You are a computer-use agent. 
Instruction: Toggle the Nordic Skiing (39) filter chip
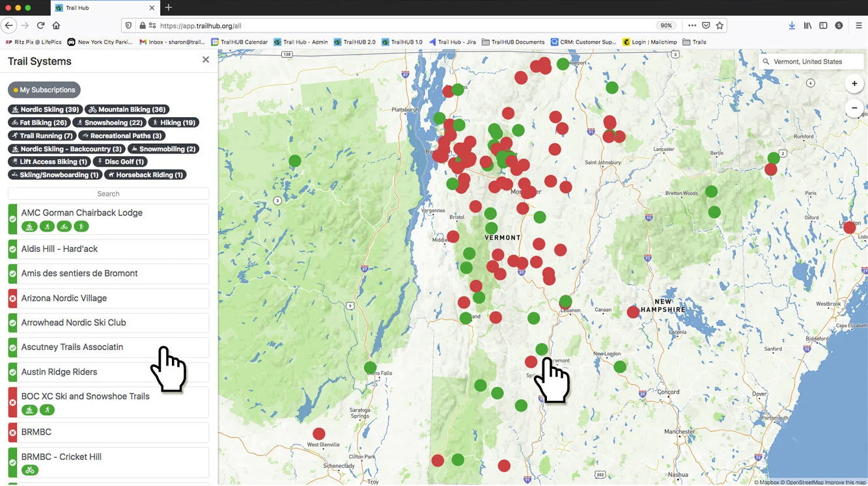[x=46, y=109]
